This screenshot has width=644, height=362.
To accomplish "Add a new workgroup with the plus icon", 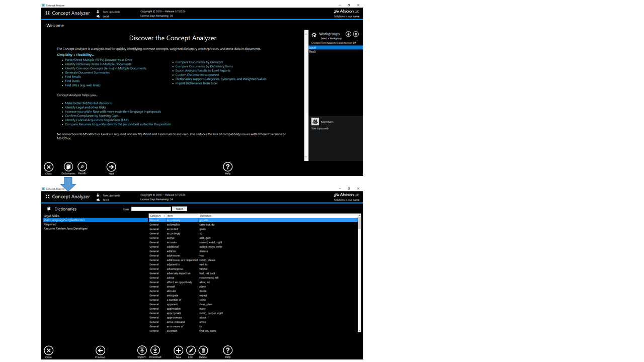I will point(348,34).
